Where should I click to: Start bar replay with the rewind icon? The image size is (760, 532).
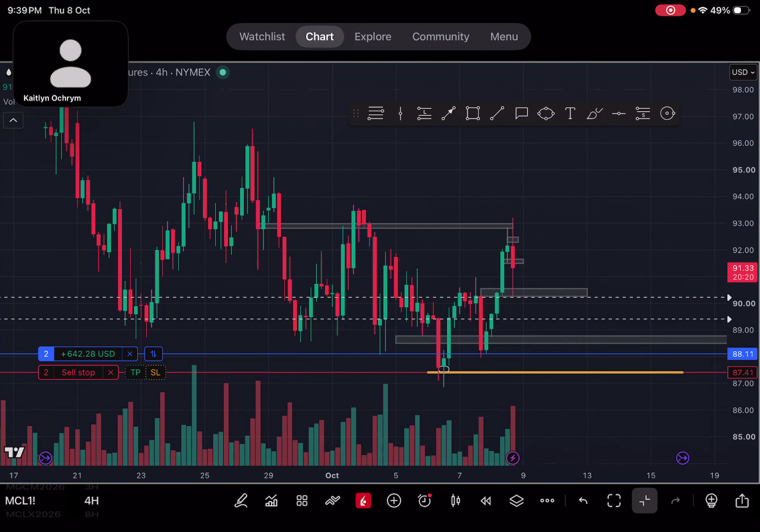pos(486,501)
